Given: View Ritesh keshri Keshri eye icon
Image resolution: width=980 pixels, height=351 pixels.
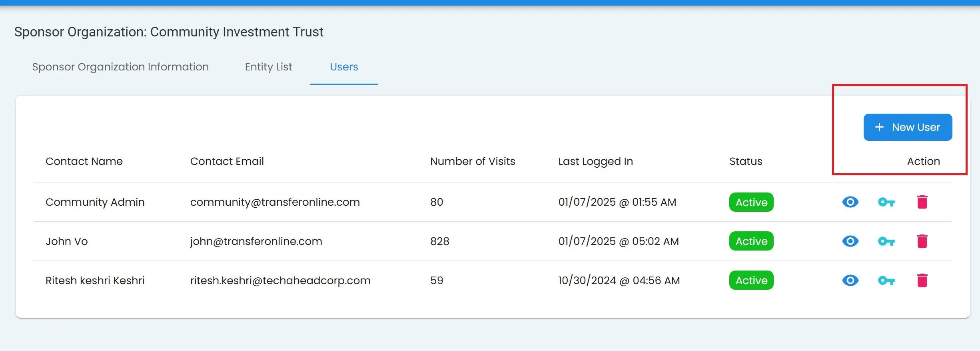Looking at the screenshot, I should [850, 281].
